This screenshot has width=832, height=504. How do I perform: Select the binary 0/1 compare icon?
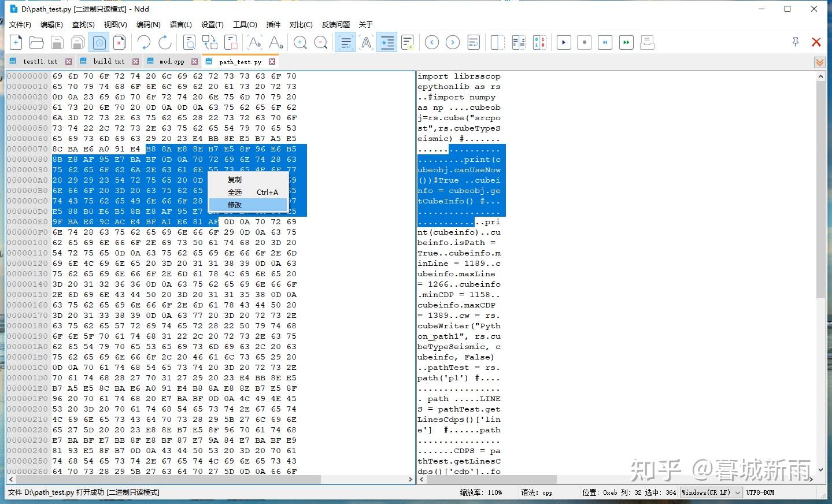pyautogui.click(x=539, y=42)
